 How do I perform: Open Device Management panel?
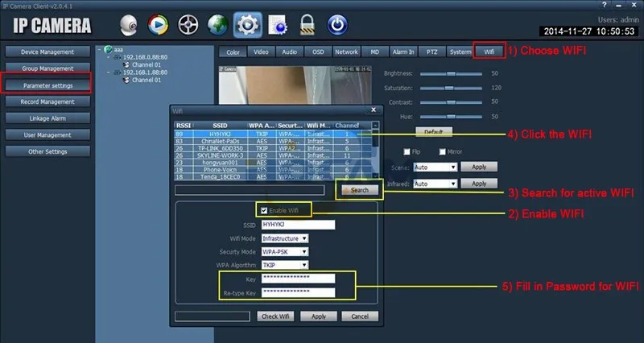(47, 52)
